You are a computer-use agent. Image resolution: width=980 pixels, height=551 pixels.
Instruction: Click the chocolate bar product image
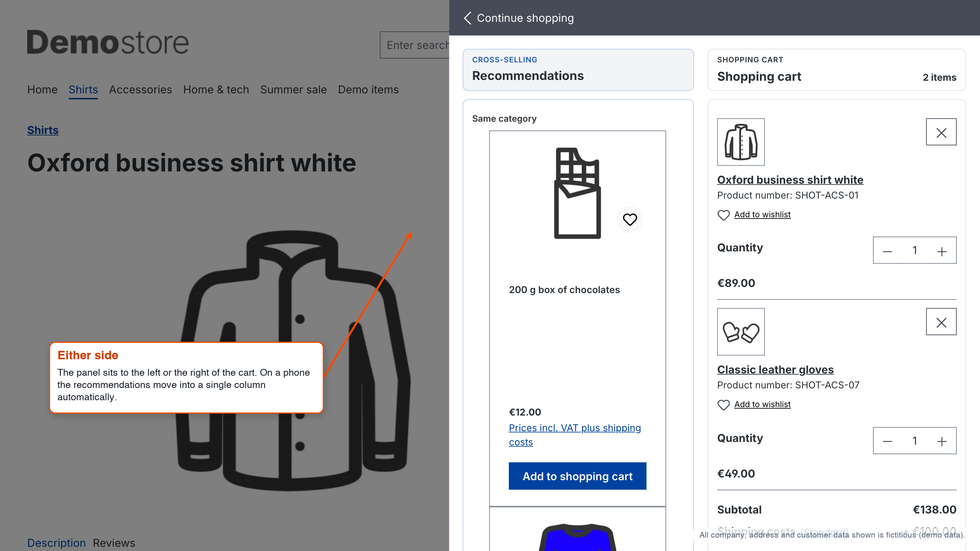point(577,193)
